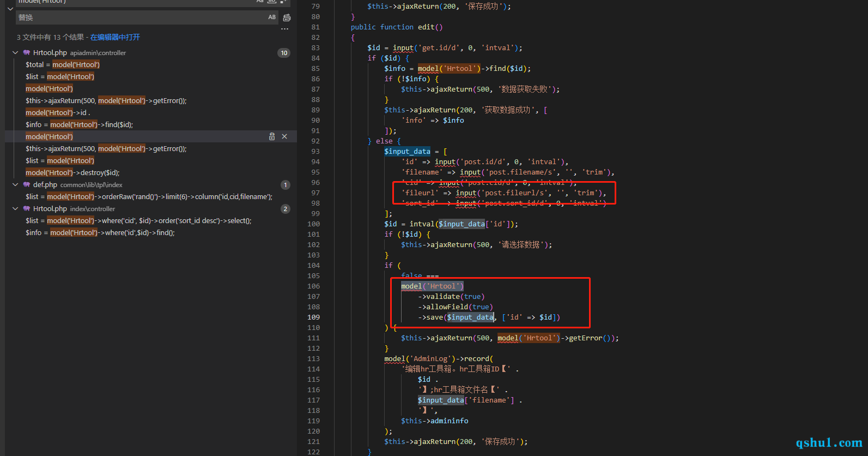Click the 1 match count badge for def.php
Screen dimensions: 868x456
(286, 185)
